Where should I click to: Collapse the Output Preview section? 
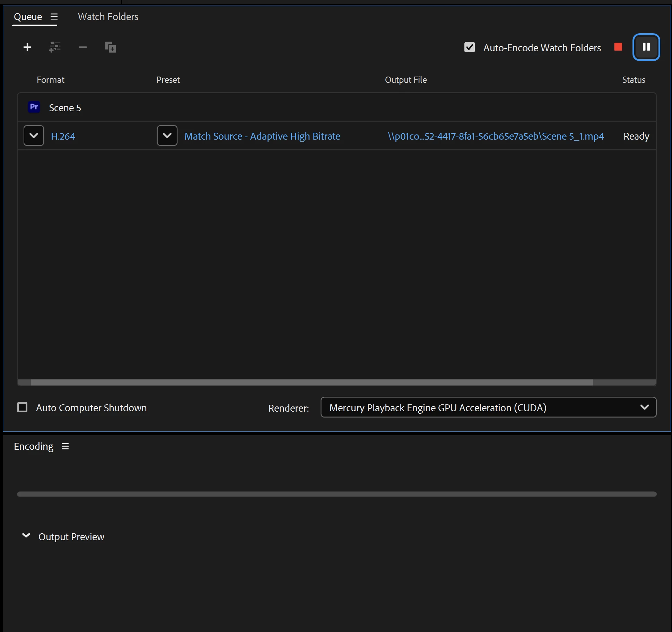pos(26,536)
